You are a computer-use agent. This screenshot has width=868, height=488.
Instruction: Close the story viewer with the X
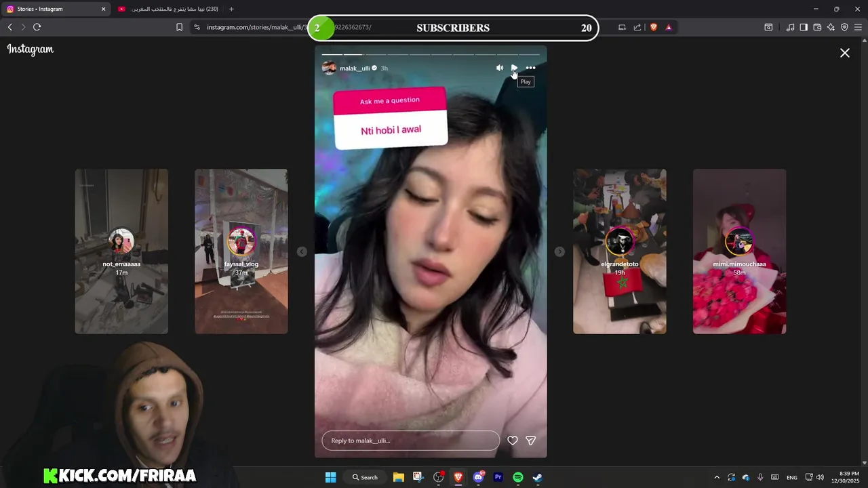pos(845,53)
